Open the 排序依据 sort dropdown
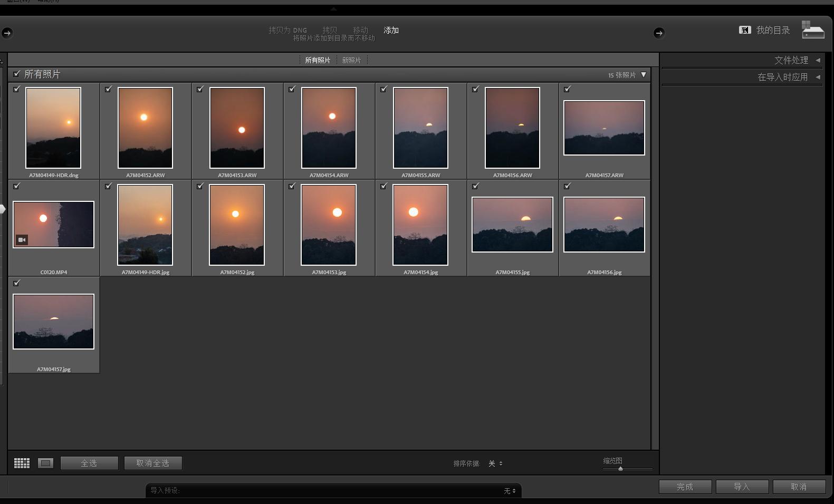Viewport: 834px width, 504px height. pos(495,463)
